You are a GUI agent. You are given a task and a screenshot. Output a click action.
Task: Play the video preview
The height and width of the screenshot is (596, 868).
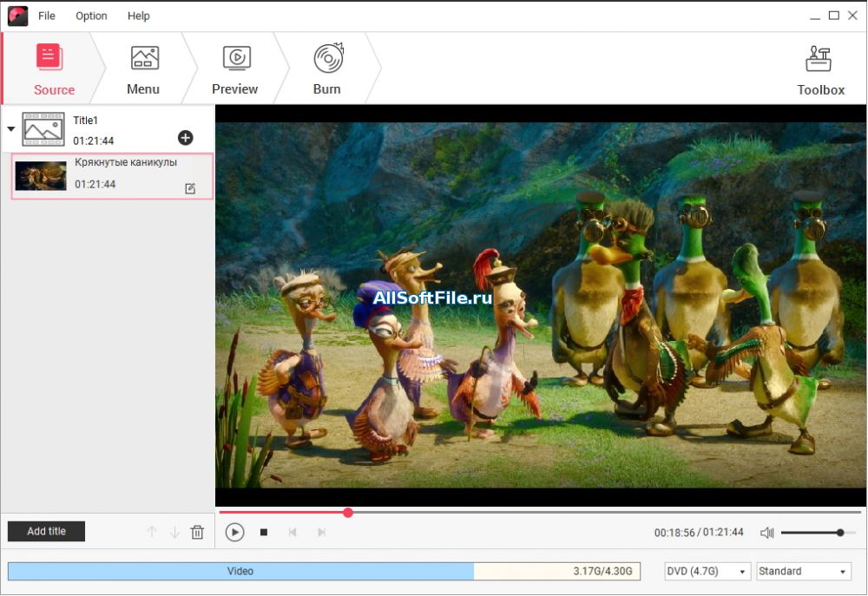[x=234, y=533]
